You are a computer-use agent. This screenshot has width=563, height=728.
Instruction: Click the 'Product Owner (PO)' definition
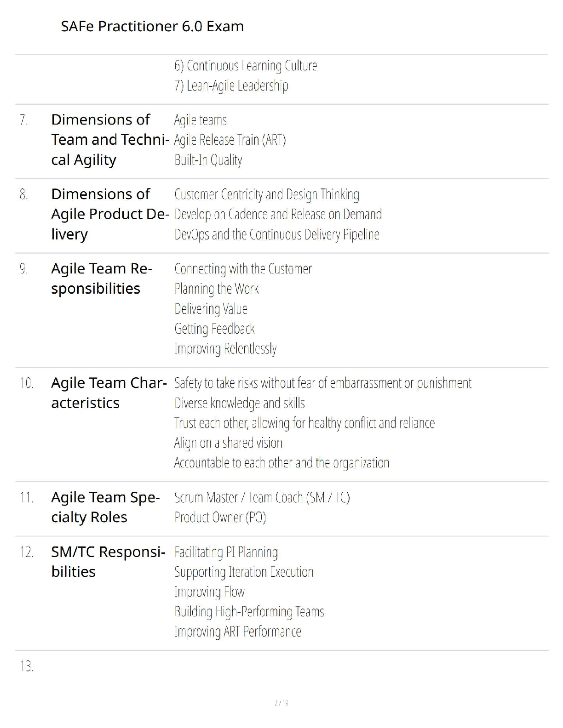click(x=220, y=518)
